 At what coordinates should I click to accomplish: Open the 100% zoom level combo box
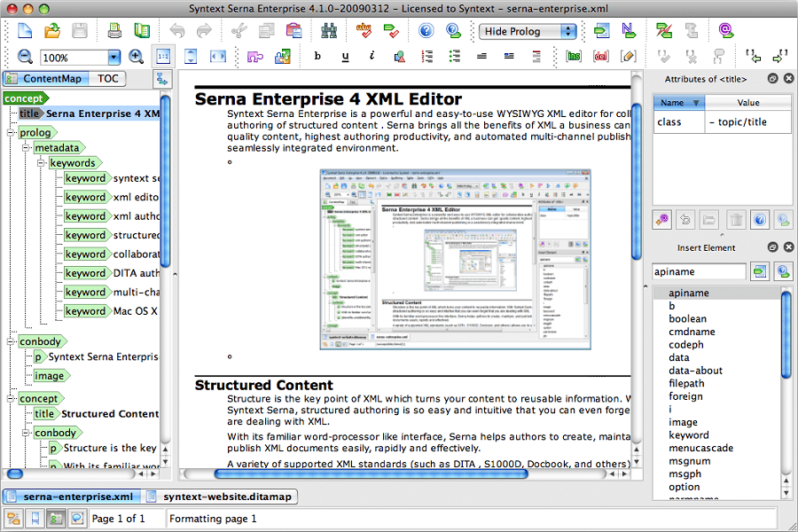(x=80, y=58)
